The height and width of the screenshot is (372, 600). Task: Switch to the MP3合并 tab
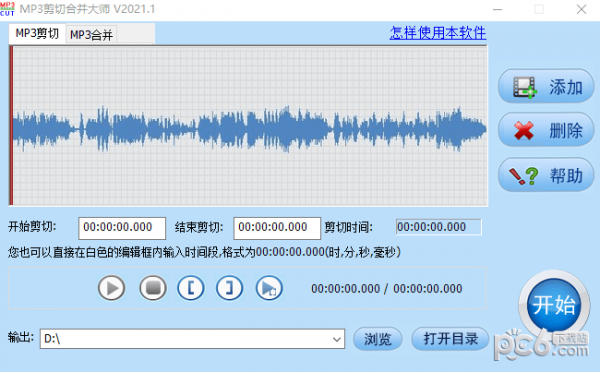pos(91,35)
